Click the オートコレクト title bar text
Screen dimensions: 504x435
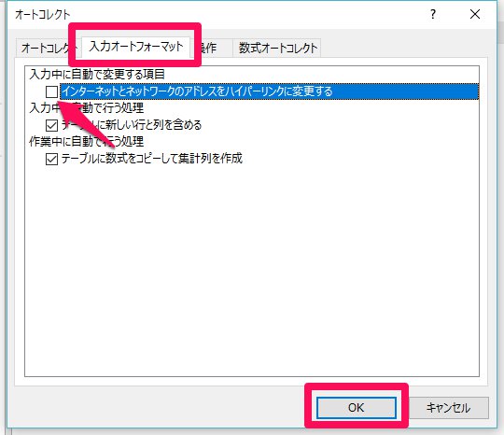point(42,14)
